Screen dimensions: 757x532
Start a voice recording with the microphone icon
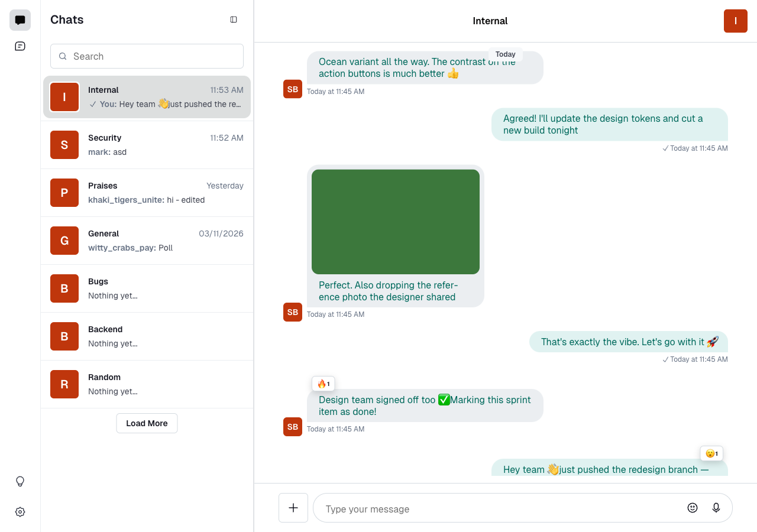[716, 507]
